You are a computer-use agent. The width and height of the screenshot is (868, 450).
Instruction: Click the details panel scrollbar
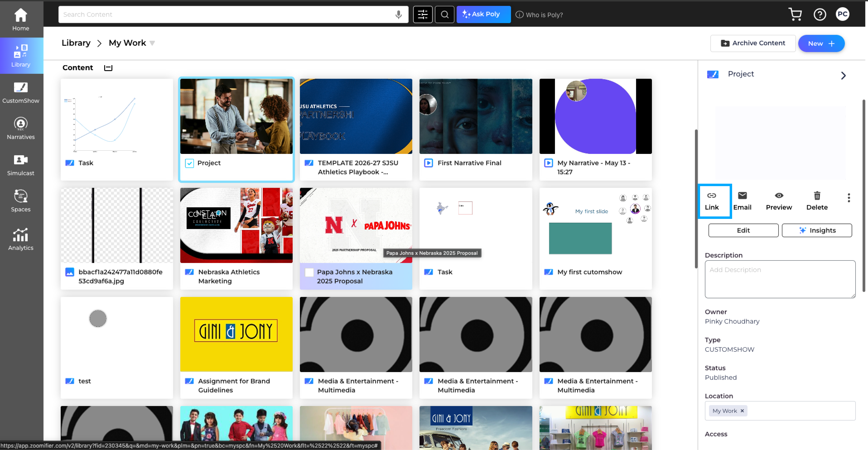(x=863, y=195)
